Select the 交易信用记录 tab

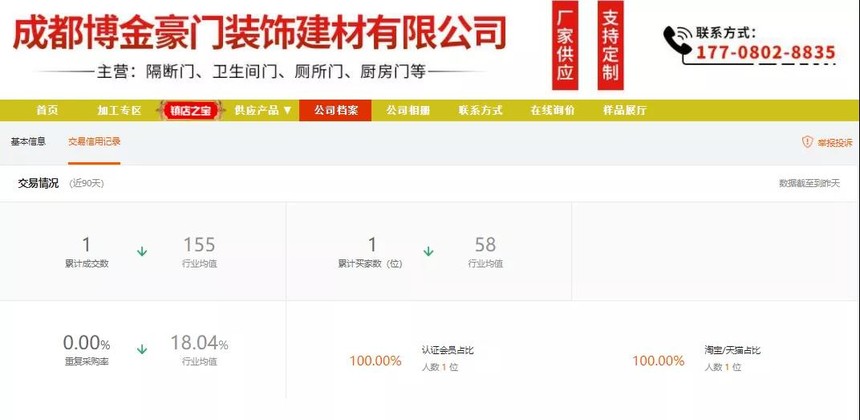(x=94, y=142)
